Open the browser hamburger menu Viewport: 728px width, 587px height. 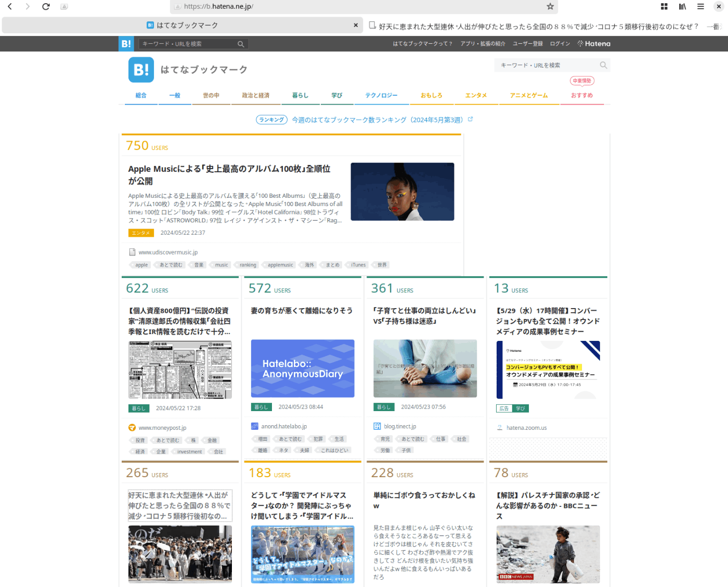coord(700,6)
